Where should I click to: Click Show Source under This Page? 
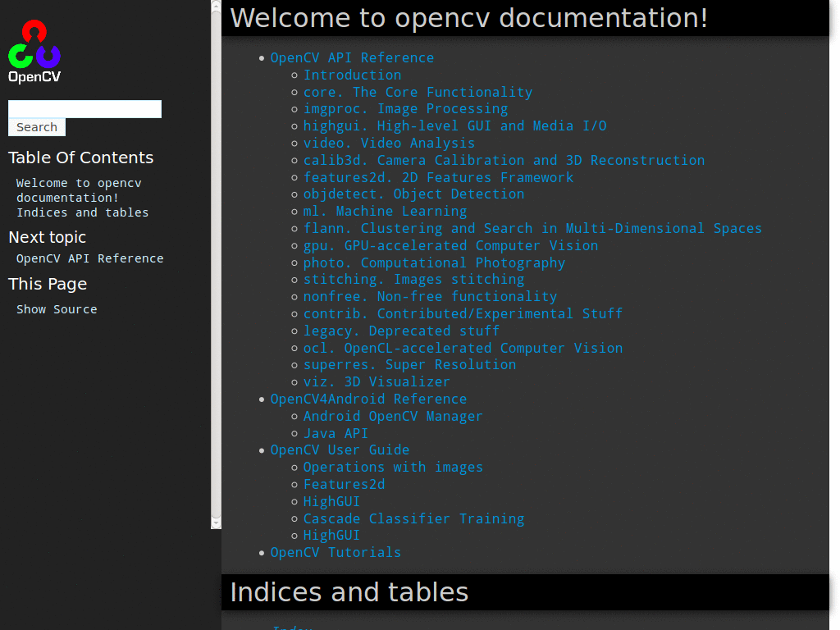coord(57,308)
